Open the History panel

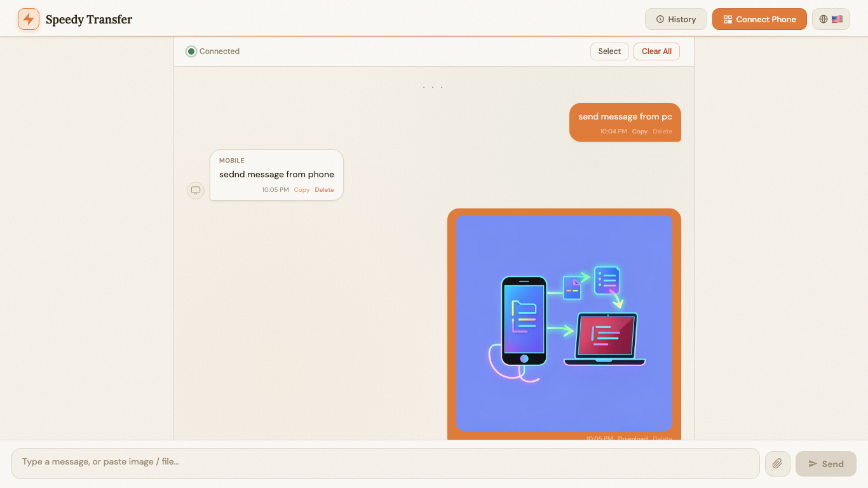pyautogui.click(x=676, y=19)
